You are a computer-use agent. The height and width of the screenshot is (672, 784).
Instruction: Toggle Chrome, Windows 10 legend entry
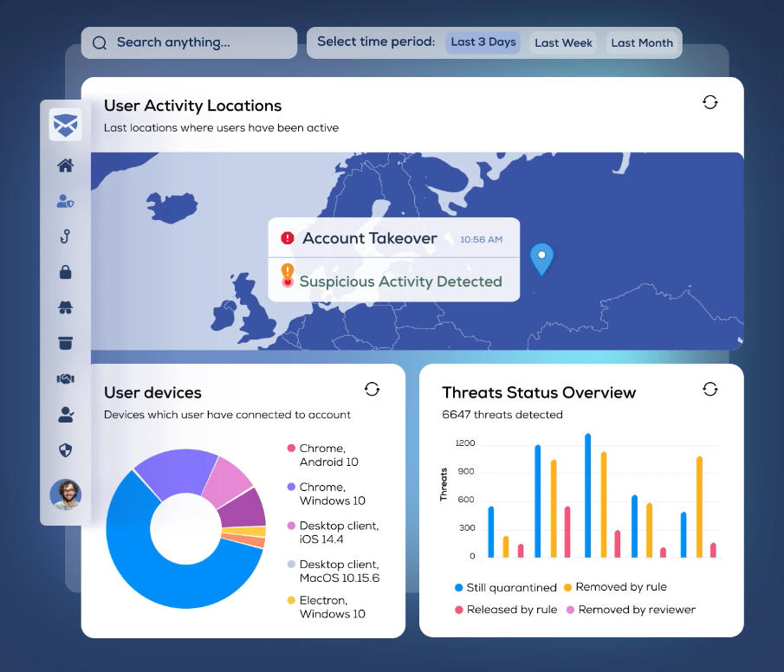(x=326, y=494)
